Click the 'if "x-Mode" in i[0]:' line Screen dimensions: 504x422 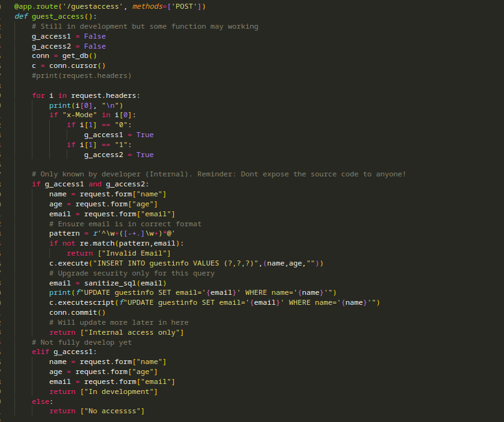[x=93, y=115]
